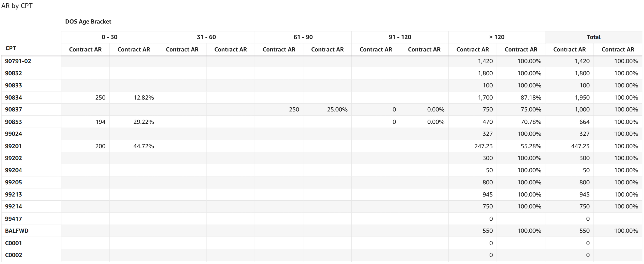Screen dimensions: 644x264
Task: Click the "> 120" age bracket header
Action: [x=497, y=37]
